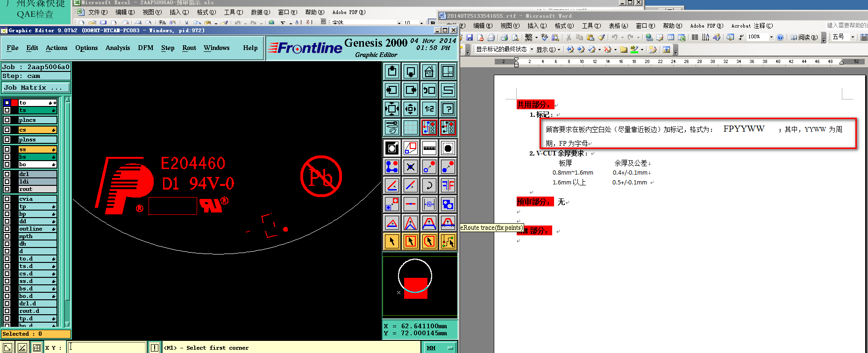Click the highlight color marker icon in Word

click(x=634, y=49)
